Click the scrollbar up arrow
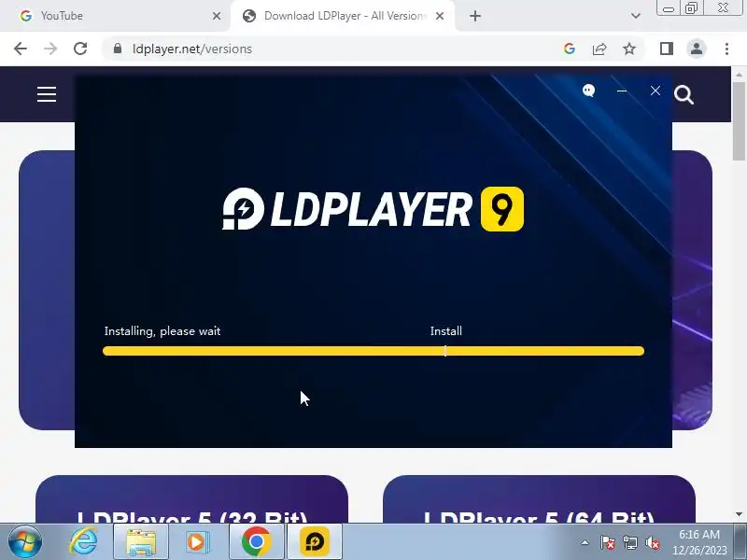747x560 pixels. click(739, 75)
